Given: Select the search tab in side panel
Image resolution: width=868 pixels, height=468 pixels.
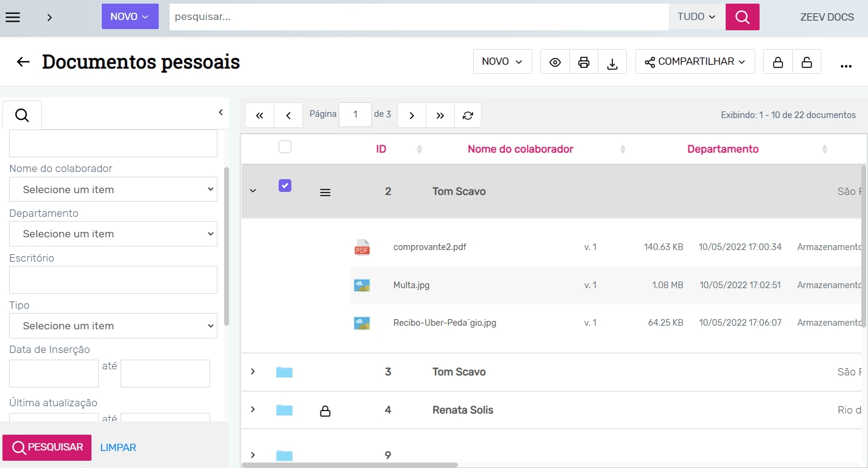Looking at the screenshot, I should [22, 115].
